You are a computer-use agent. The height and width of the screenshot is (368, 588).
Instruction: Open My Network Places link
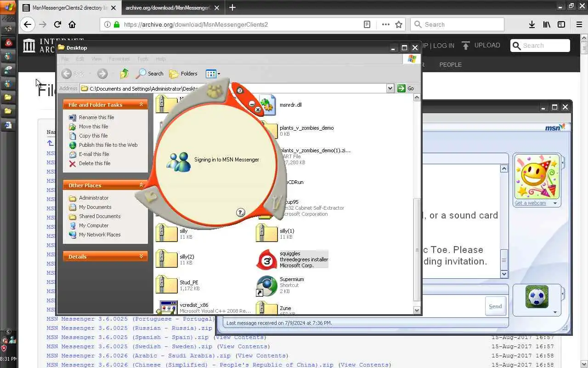click(100, 235)
